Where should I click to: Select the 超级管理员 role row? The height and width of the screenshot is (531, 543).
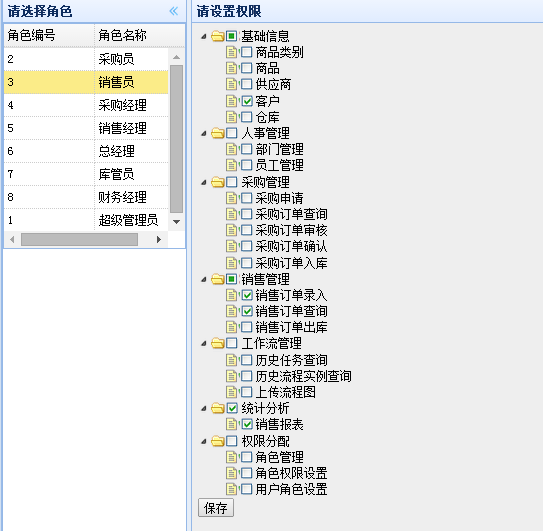86,220
